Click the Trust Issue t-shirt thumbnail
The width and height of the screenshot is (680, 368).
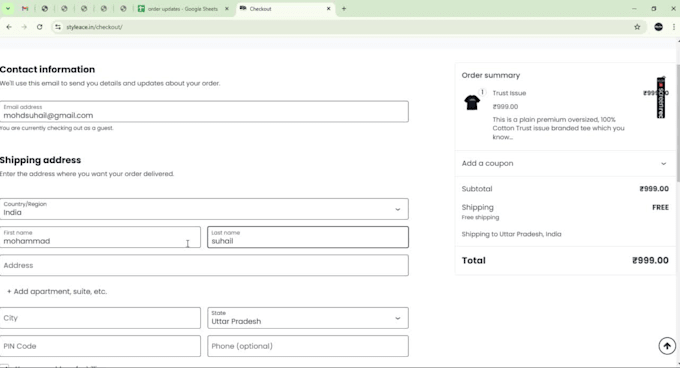coord(472,103)
